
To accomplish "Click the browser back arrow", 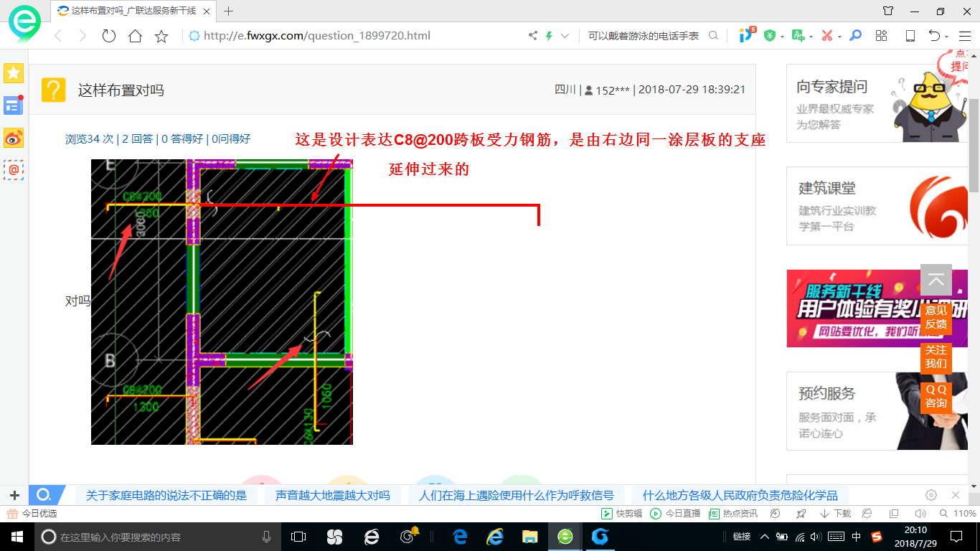I will point(58,36).
